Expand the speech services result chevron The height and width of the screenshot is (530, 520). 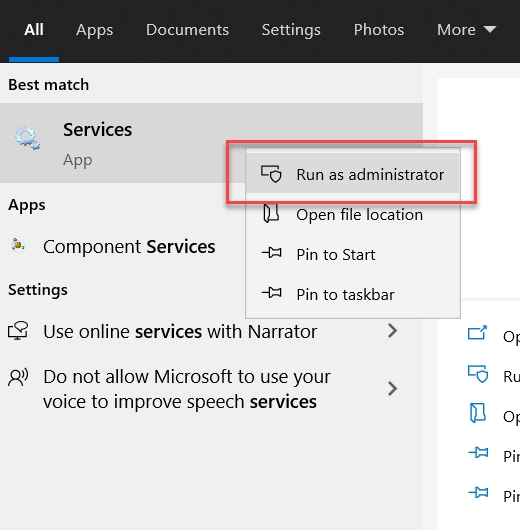tap(392, 389)
